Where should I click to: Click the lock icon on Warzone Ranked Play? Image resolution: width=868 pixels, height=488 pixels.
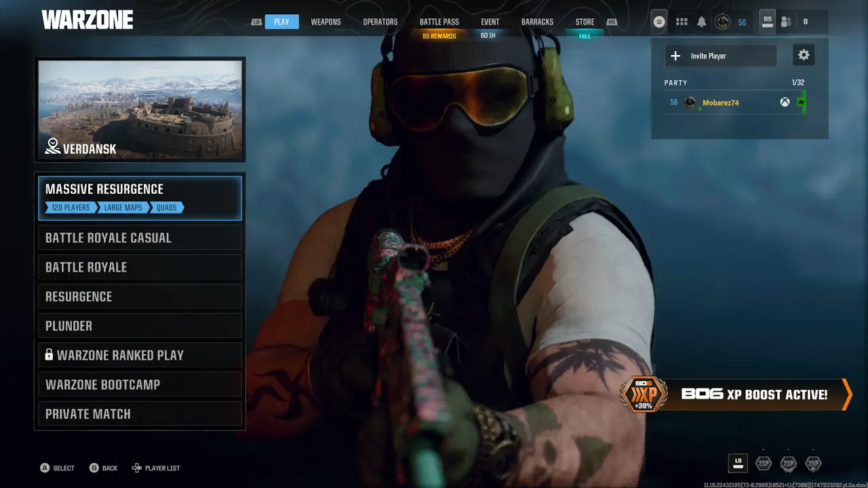click(x=49, y=354)
